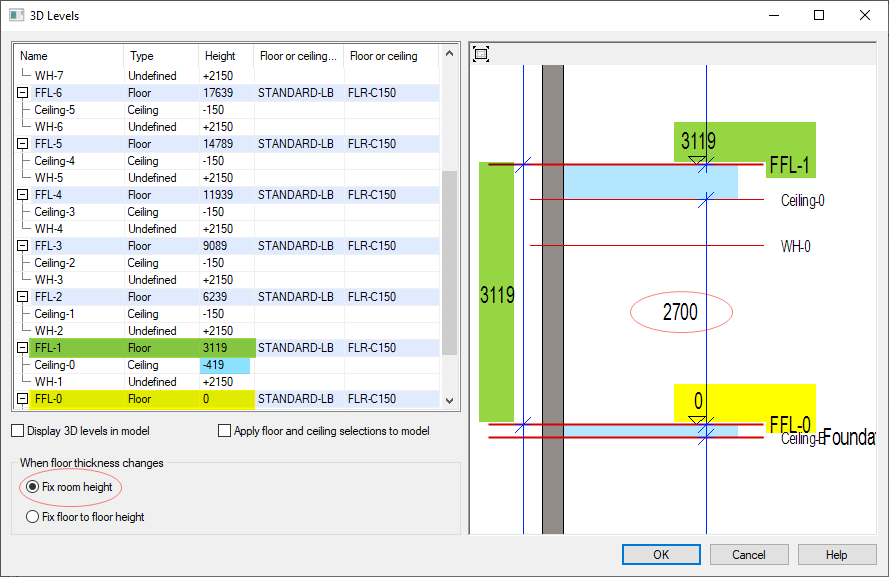Sort by the Height column header
Image resolution: width=889 pixels, height=577 pixels.
(220, 56)
